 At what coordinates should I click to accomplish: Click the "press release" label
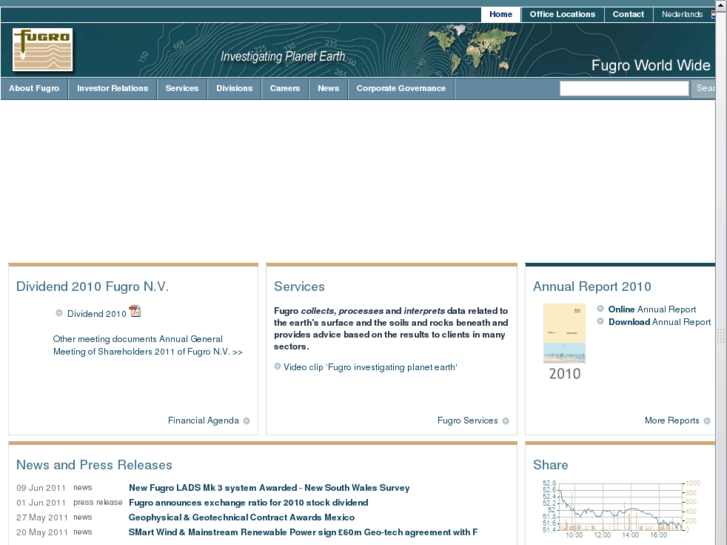click(97, 502)
